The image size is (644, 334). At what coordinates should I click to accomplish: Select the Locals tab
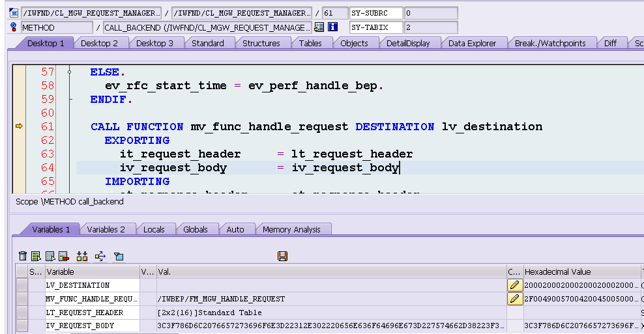[154, 229]
